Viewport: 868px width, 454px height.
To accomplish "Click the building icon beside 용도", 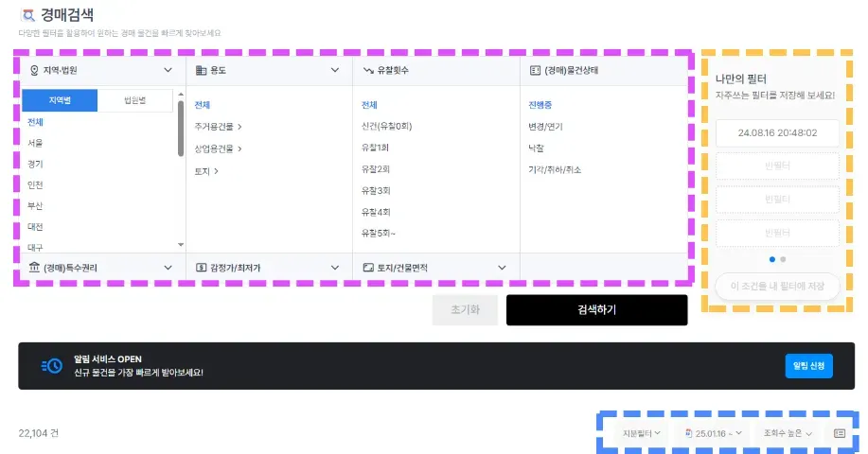I will pyautogui.click(x=201, y=70).
